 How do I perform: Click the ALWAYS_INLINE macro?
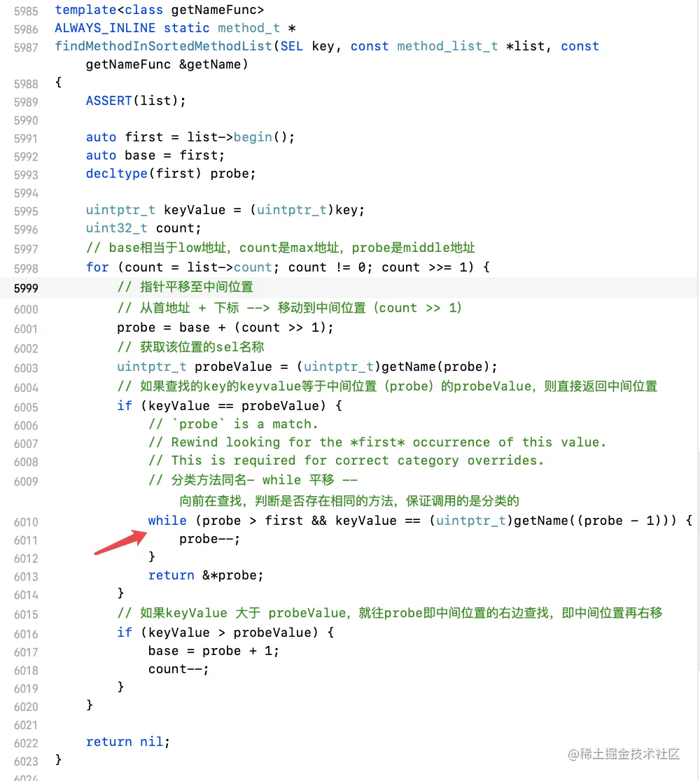click(104, 29)
